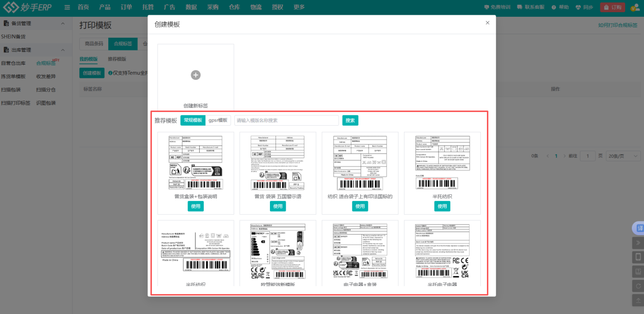
Task: Click 使用 under 普货盒装+包装说明 template
Action: click(196, 206)
